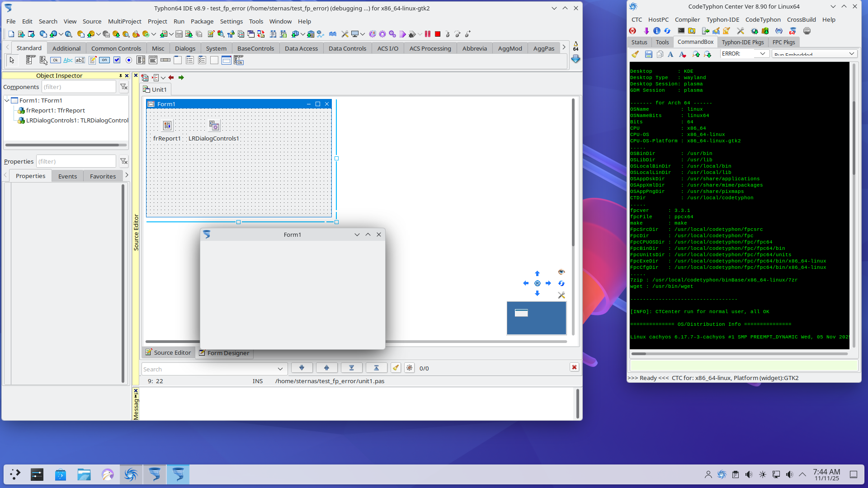Select the TToggleBox on component
Viewport: 868px width, 488px height.
(x=104, y=60)
